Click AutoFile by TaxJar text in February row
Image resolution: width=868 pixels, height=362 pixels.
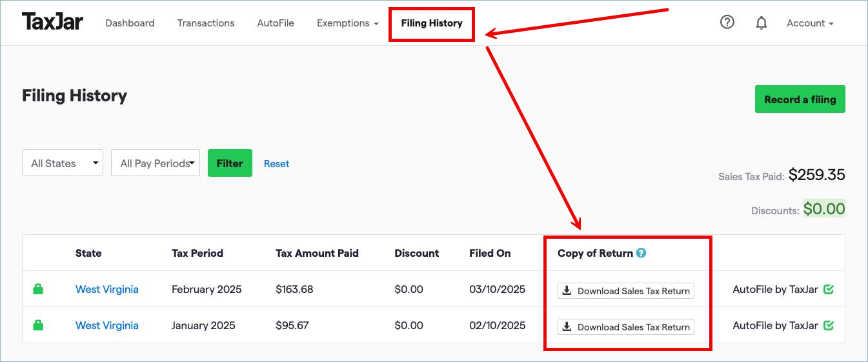click(x=776, y=289)
